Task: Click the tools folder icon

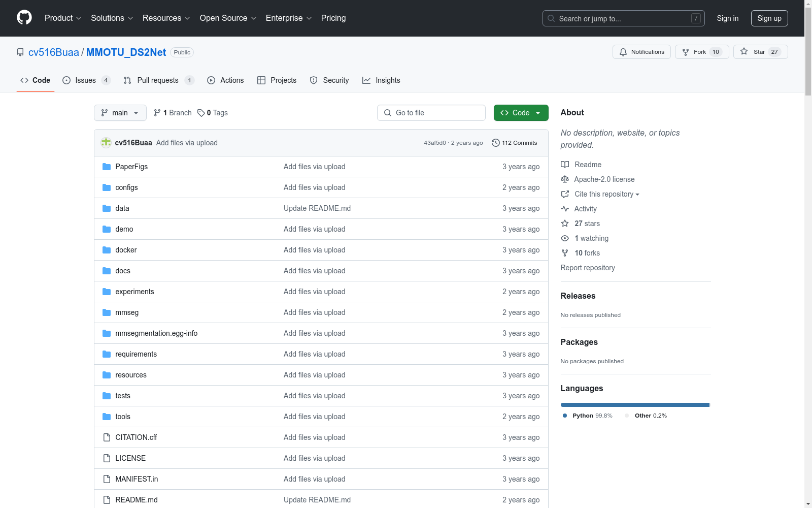Action: click(107, 417)
